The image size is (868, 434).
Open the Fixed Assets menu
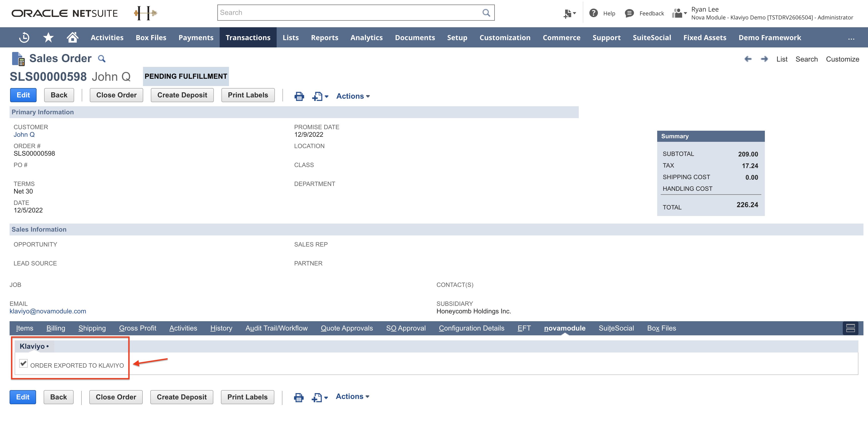tap(705, 37)
